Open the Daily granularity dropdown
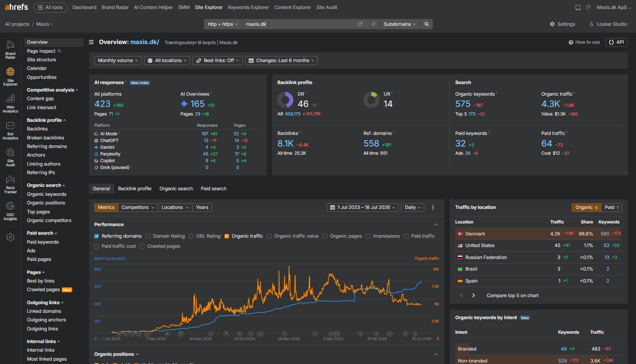 point(413,207)
